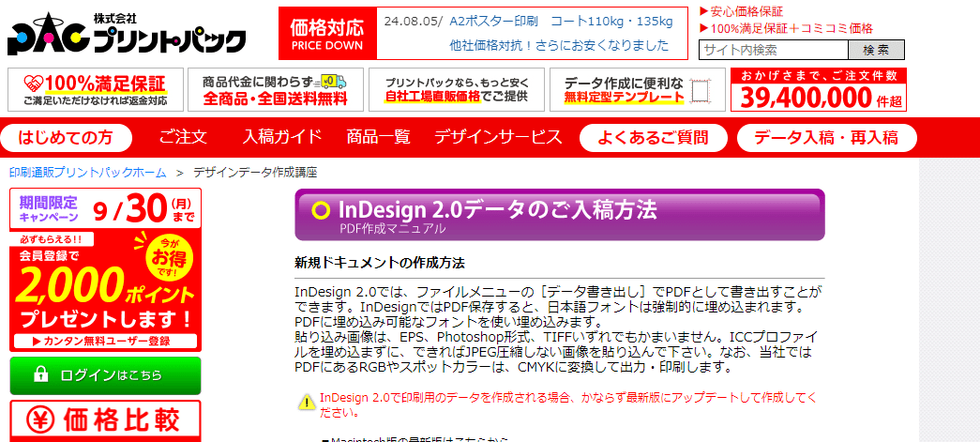This screenshot has width=980, height=442.
Task: Open the 価格対応 PRICE DOWN banner
Action: click(x=327, y=34)
